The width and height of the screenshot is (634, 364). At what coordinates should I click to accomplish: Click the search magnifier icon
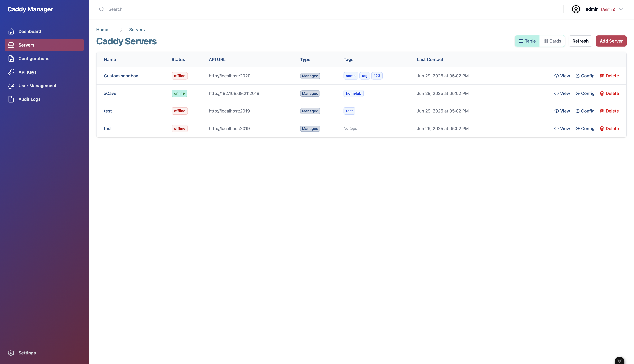click(102, 9)
